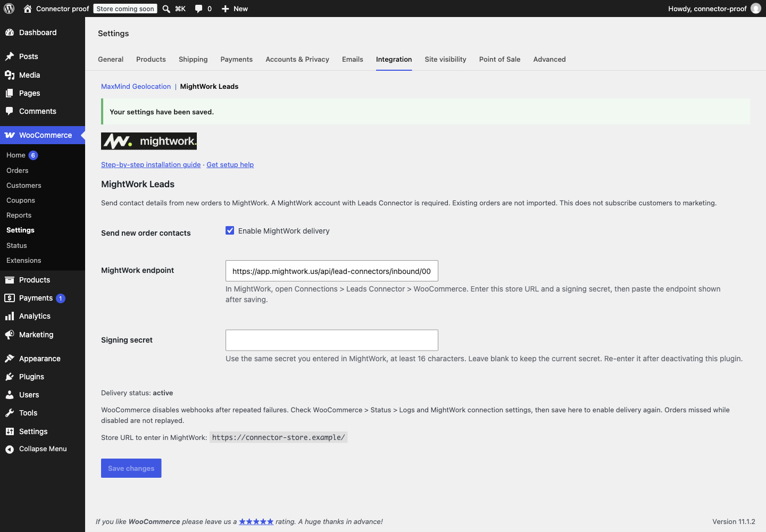Click the Comments speech bubble sidebar icon
Viewport: 766px width, 532px height.
coord(10,111)
